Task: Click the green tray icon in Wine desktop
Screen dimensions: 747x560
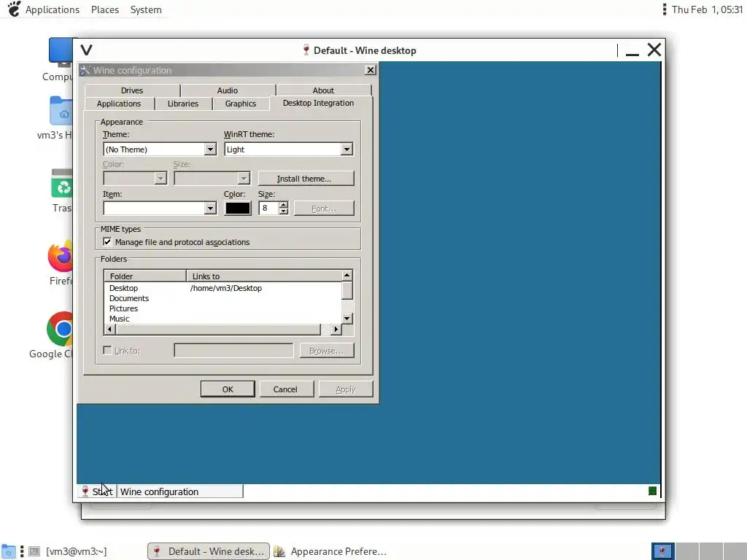Action: point(652,491)
